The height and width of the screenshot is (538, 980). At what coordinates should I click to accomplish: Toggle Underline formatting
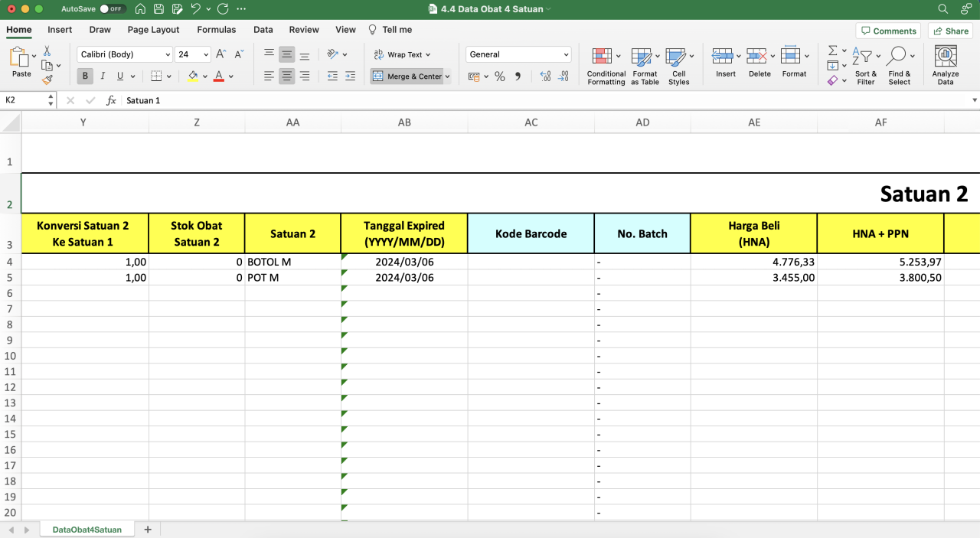[x=120, y=76]
